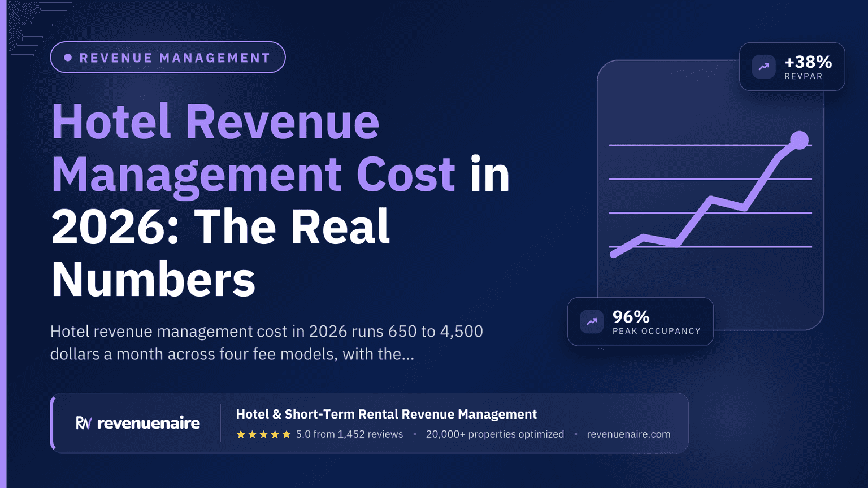Click the '5.0 from 1,452 reviews' text

tap(349, 434)
